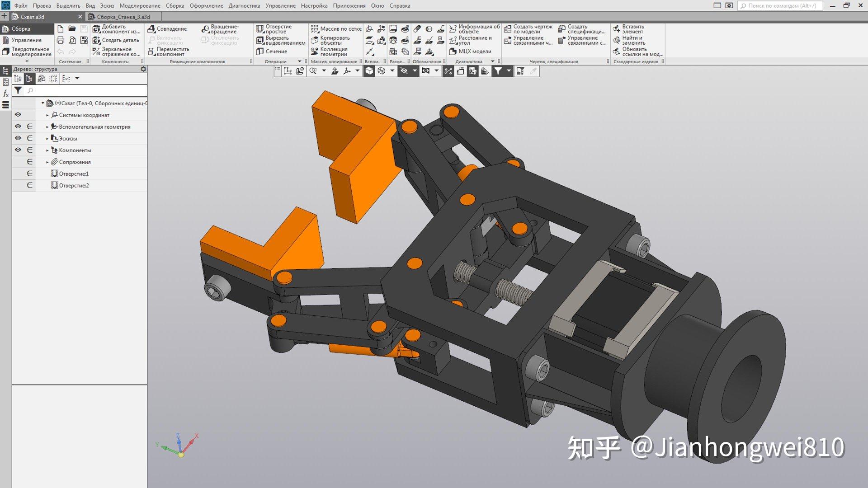The width and height of the screenshot is (868, 488).
Task: Select the Совпадение mate tool
Action: (x=170, y=28)
